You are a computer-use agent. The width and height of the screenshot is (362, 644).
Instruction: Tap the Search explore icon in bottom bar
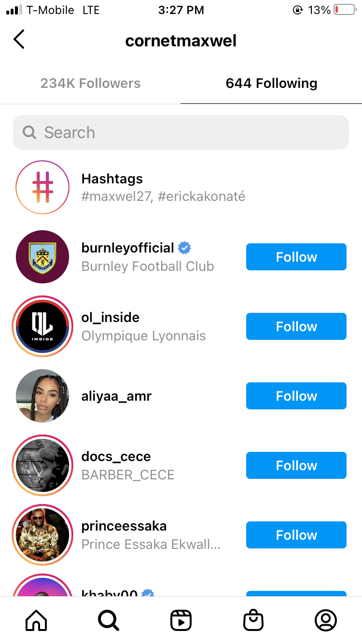point(109,620)
